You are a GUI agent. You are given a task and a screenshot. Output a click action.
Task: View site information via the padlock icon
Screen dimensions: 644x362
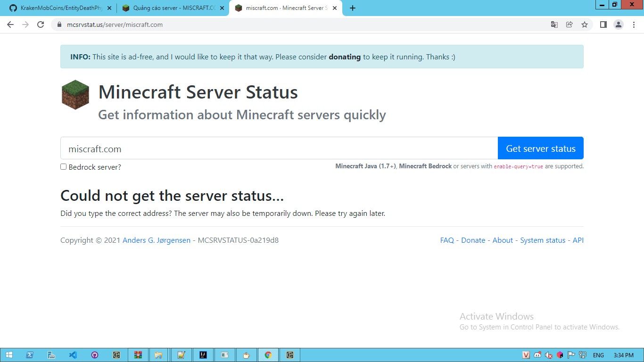pos(59,25)
